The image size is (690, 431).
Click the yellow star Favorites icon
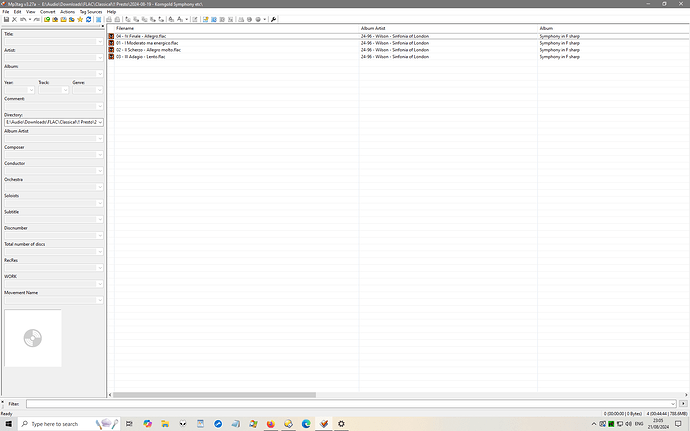click(80, 19)
